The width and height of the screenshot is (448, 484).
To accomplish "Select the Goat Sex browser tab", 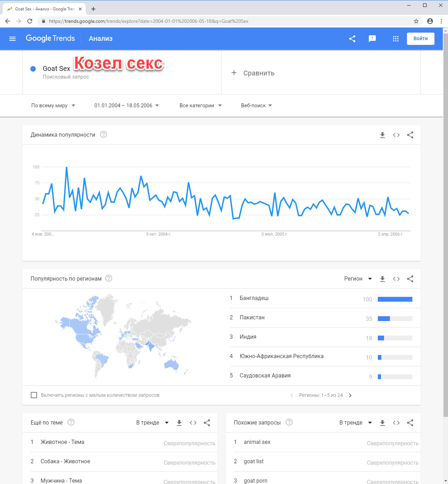I will 44,9.
